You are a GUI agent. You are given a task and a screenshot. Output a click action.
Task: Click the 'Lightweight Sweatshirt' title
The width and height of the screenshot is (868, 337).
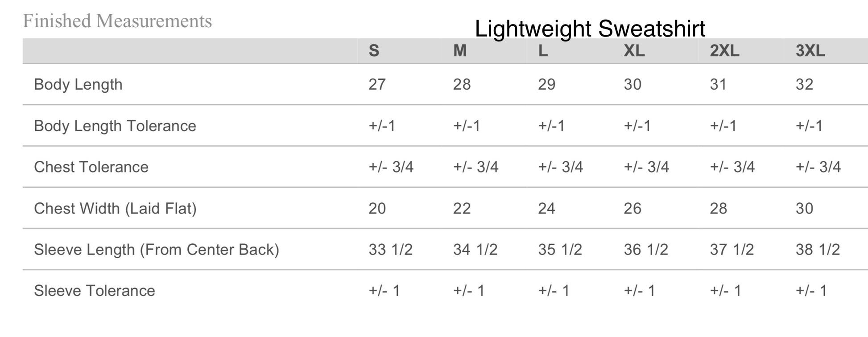pyautogui.click(x=590, y=29)
